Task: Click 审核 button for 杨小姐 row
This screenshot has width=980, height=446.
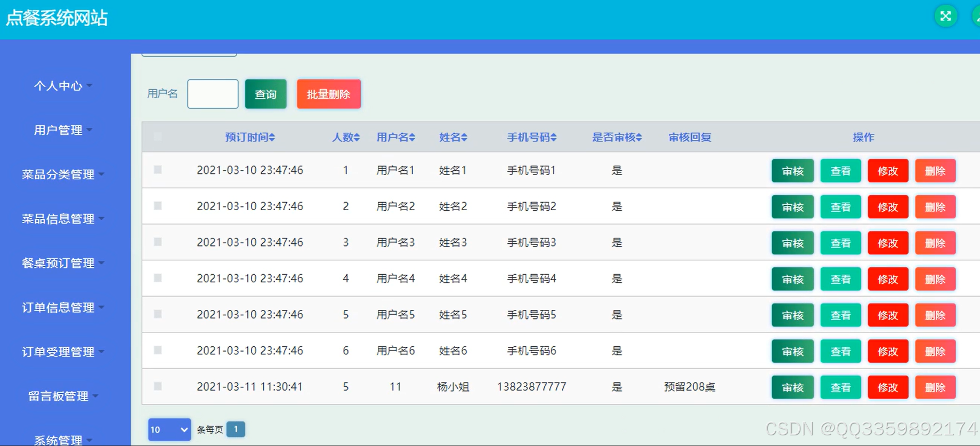Action: (x=792, y=387)
